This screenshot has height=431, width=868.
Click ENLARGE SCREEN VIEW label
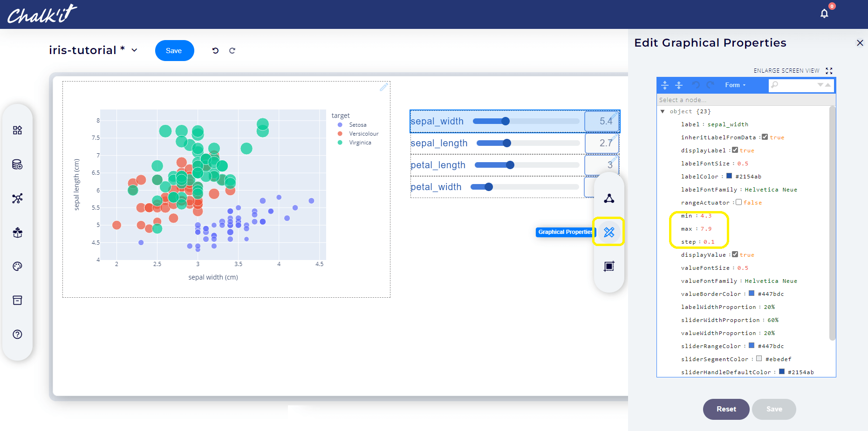pyautogui.click(x=786, y=71)
